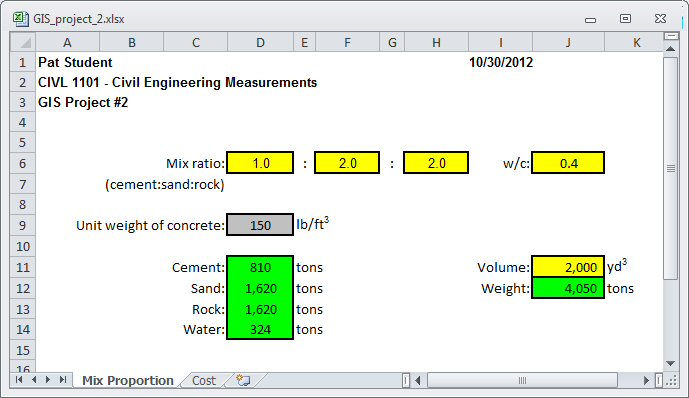Click the 'GIS Project #2' cell

[83, 102]
